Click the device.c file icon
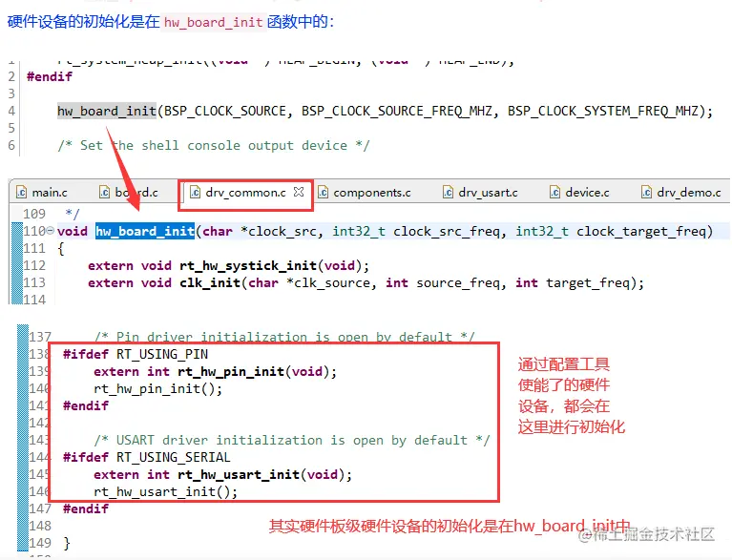The image size is (732, 560). click(x=554, y=192)
